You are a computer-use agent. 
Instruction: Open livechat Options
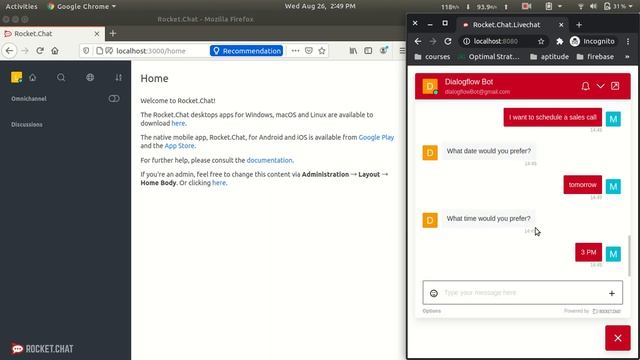coord(432,311)
